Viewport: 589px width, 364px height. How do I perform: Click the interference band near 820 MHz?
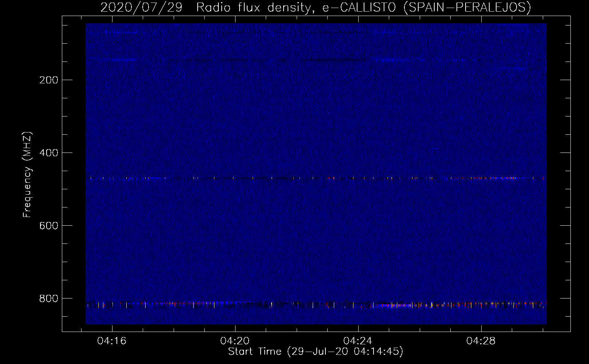click(x=316, y=304)
